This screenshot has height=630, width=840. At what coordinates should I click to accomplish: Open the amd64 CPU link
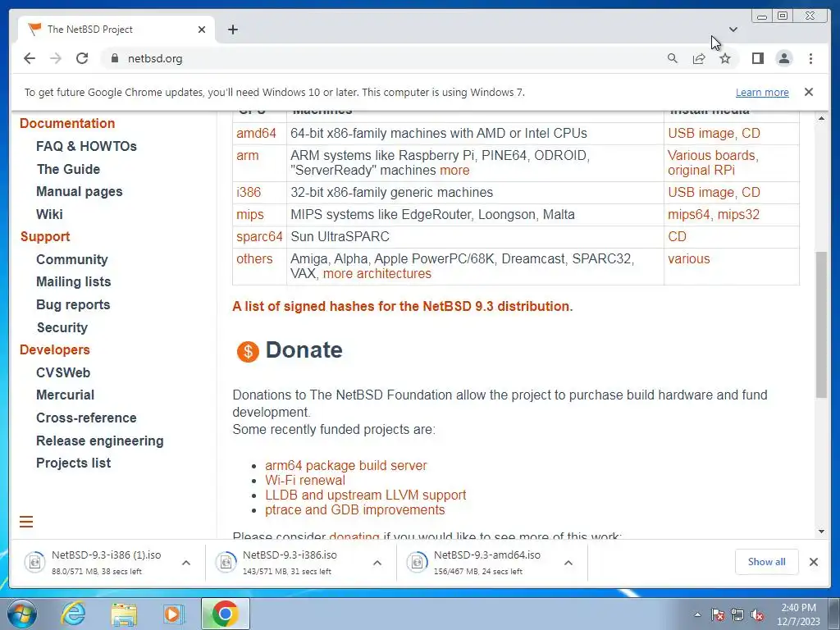point(256,134)
